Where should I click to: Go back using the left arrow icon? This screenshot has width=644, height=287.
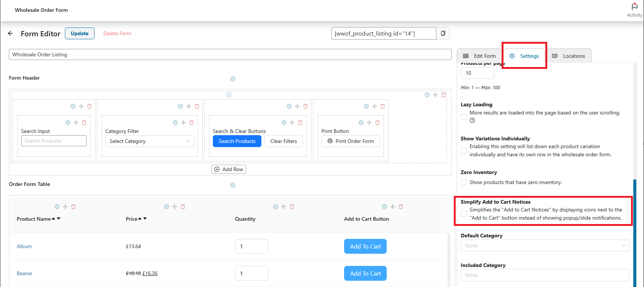coord(10,33)
